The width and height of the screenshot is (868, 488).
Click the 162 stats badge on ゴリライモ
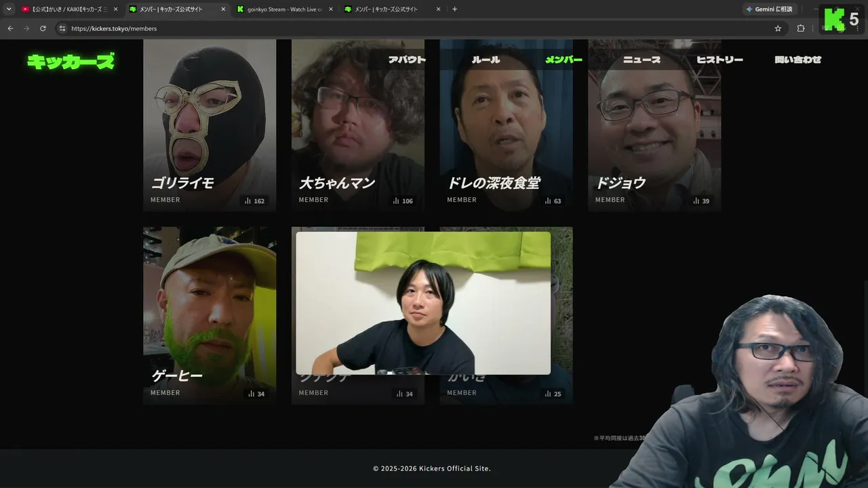[254, 201]
